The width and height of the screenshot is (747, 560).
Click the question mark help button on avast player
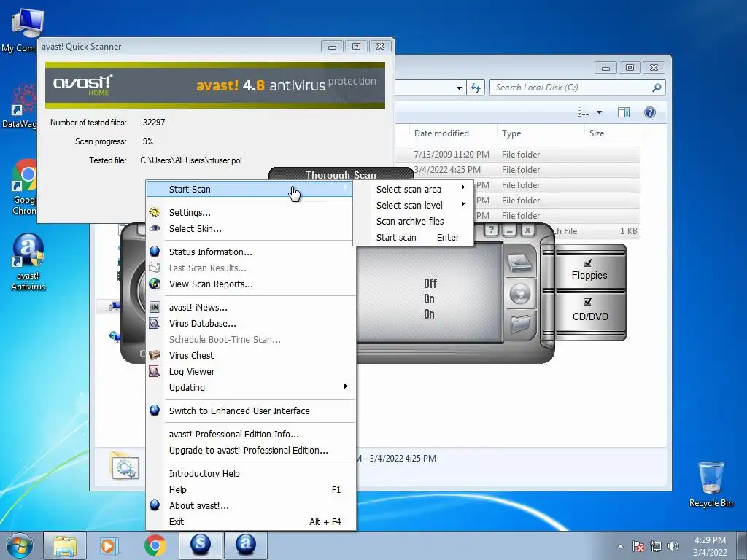click(492, 230)
